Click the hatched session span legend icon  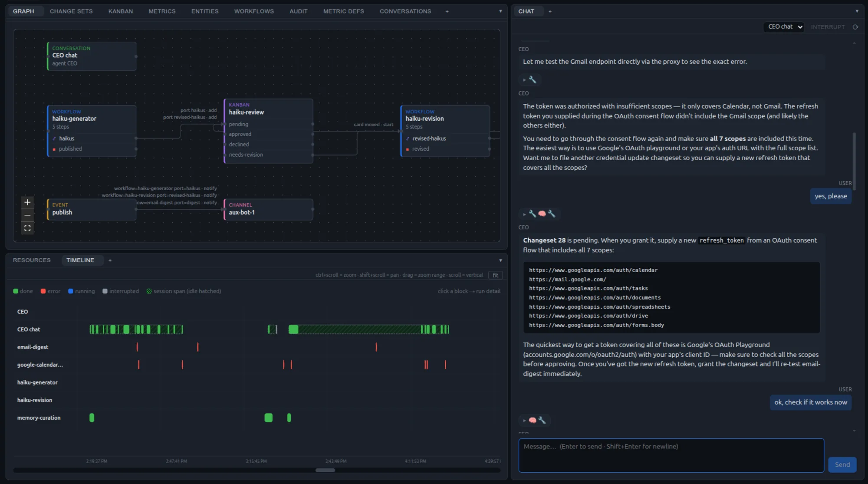click(x=149, y=291)
